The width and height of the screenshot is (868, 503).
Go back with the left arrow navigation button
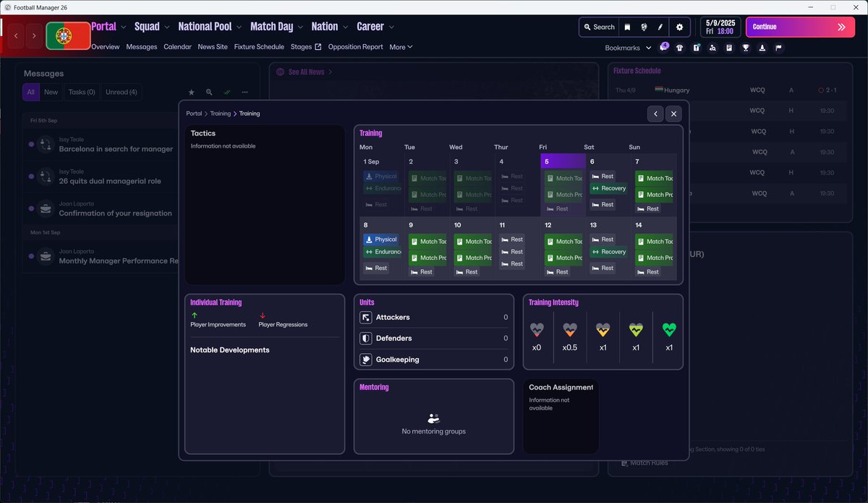pyautogui.click(x=16, y=35)
